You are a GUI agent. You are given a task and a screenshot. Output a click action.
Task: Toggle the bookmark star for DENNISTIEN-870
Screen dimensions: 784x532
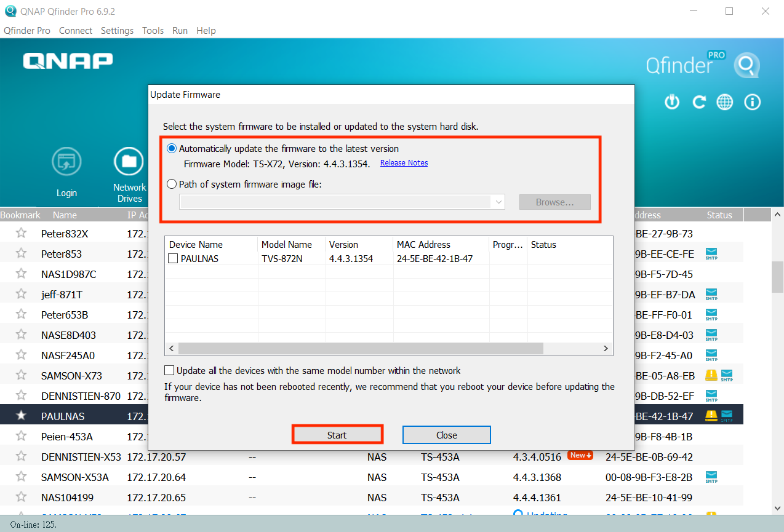point(22,395)
